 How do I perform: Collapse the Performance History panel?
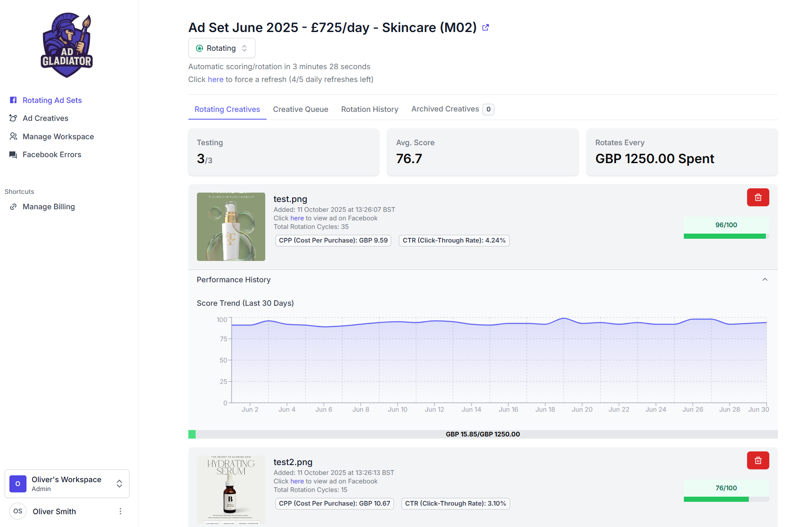[x=765, y=280]
